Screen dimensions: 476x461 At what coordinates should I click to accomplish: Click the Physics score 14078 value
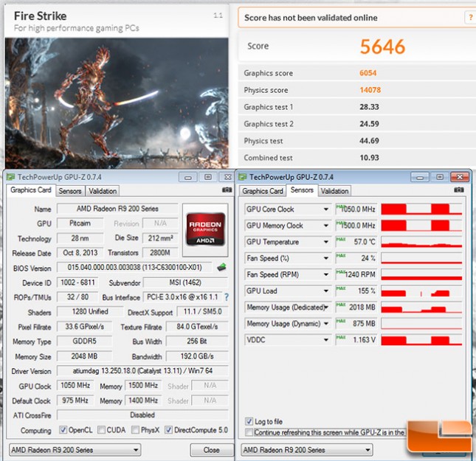click(370, 90)
